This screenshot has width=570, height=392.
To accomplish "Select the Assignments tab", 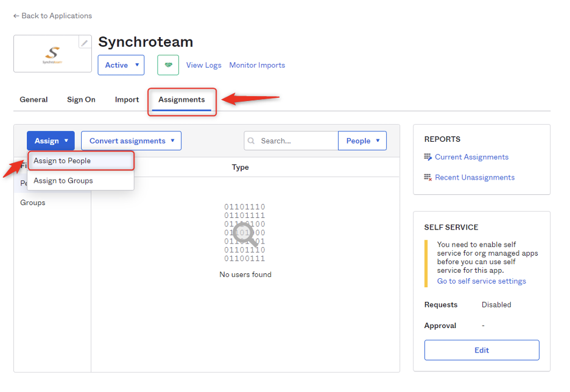I will pos(181,100).
